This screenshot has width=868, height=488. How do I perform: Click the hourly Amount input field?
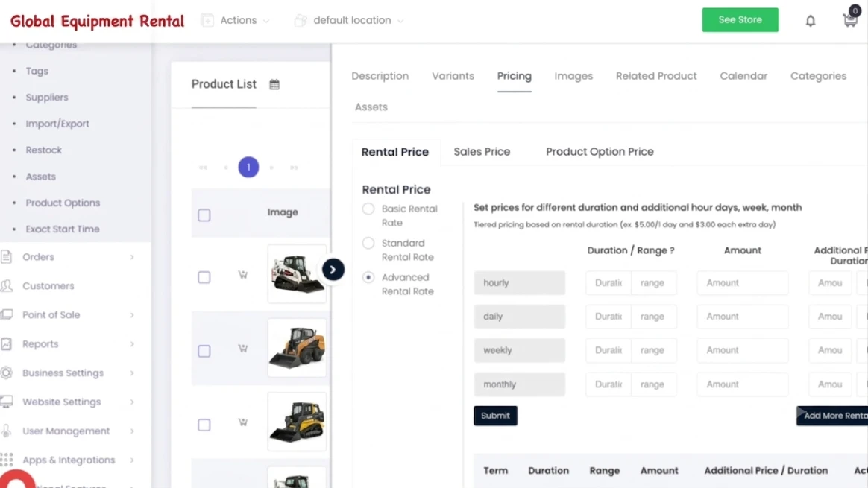(x=742, y=282)
